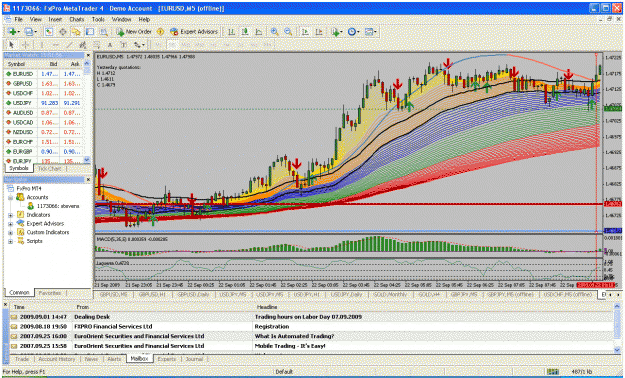This screenshot has height=378, width=625.
Task: Open the Tools menu
Action: pos(98,19)
